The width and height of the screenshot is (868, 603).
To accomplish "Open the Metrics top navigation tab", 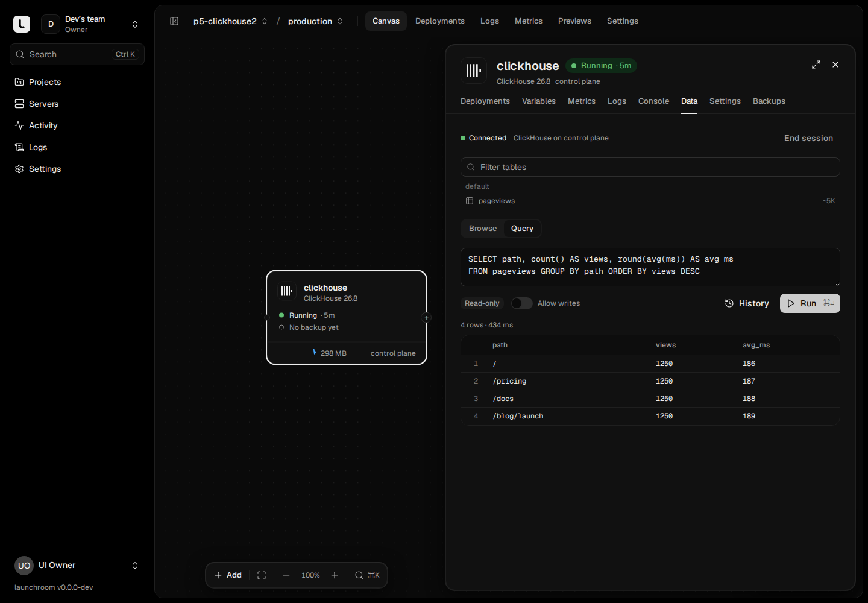I will (529, 21).
